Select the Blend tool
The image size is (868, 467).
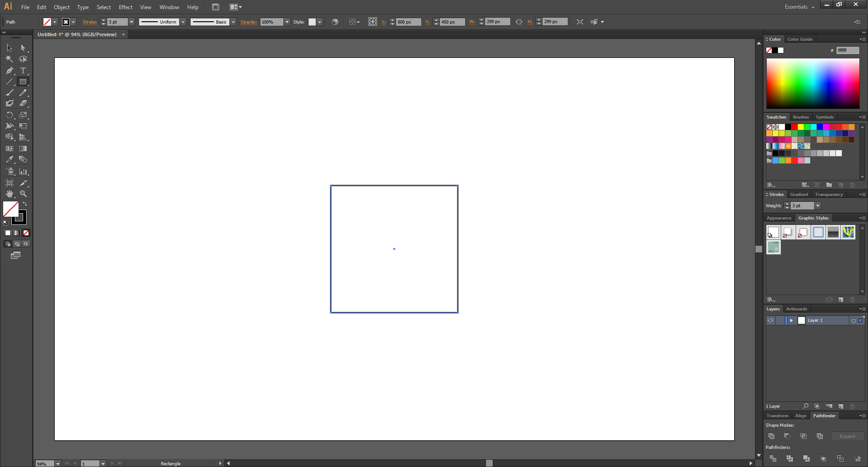pyautogui.click(x=23, y=159)
